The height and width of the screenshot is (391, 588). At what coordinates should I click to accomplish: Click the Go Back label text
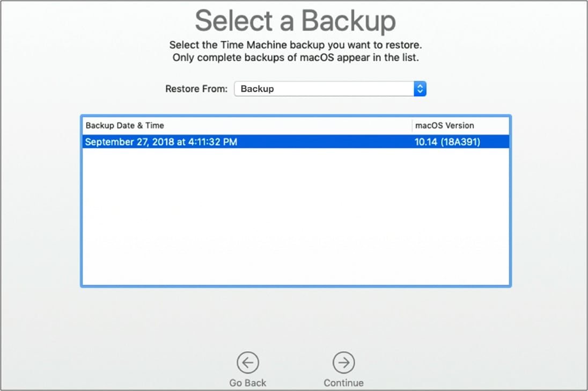(247, 382)
